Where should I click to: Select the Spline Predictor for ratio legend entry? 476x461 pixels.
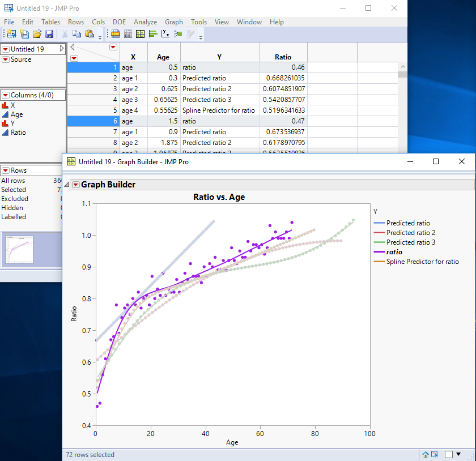pyautogui.click(x=422, y=262)
